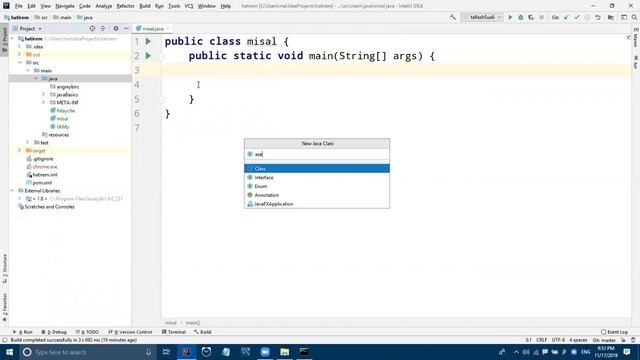Choose Enum in New Java Class list
The image size is (640, 360).
click(317, 186)
